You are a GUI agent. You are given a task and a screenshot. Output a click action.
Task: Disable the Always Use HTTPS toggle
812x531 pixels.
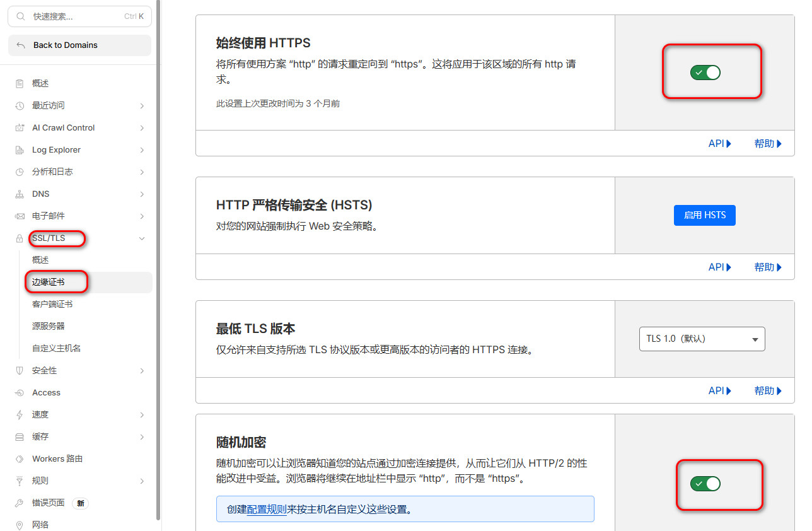tap(705, 73)
